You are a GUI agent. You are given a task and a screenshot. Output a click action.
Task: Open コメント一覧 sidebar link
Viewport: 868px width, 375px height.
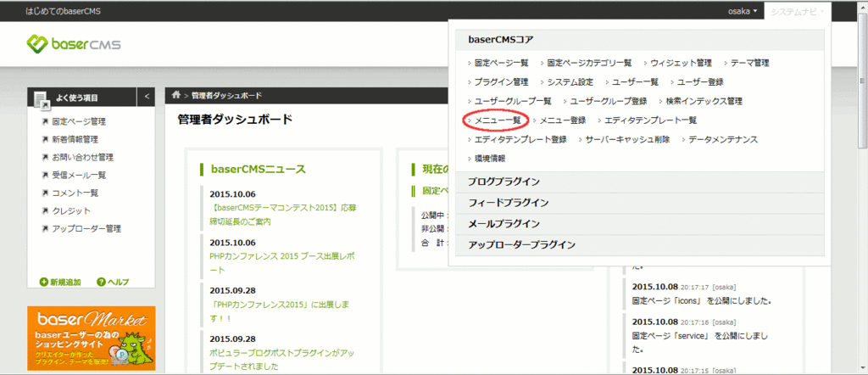[75, 193]
